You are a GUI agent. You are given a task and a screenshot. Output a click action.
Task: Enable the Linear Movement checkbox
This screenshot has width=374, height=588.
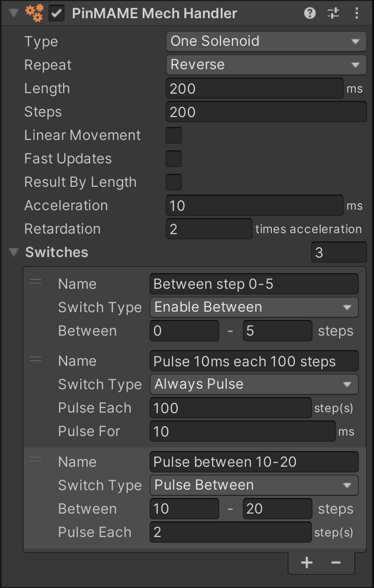pos(173,135)
